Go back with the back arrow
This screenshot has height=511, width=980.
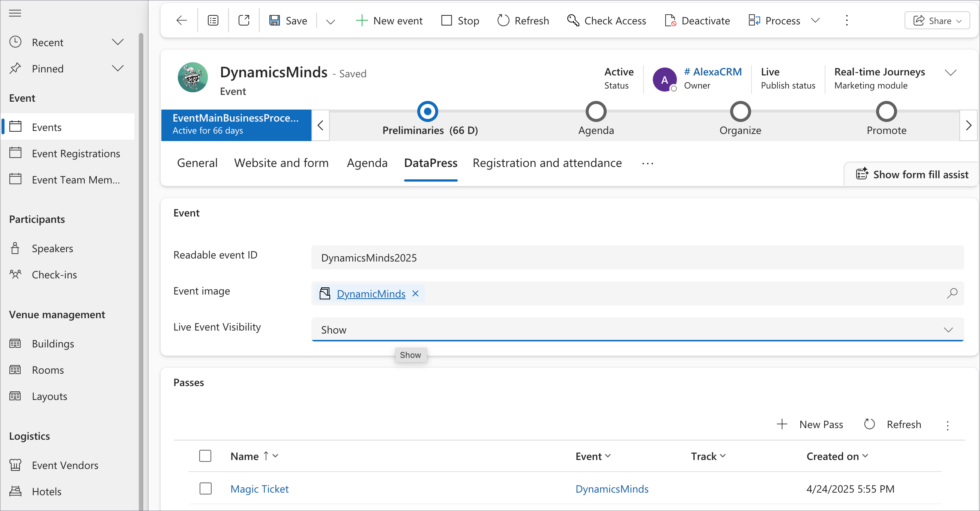click(x=182, y=21)
